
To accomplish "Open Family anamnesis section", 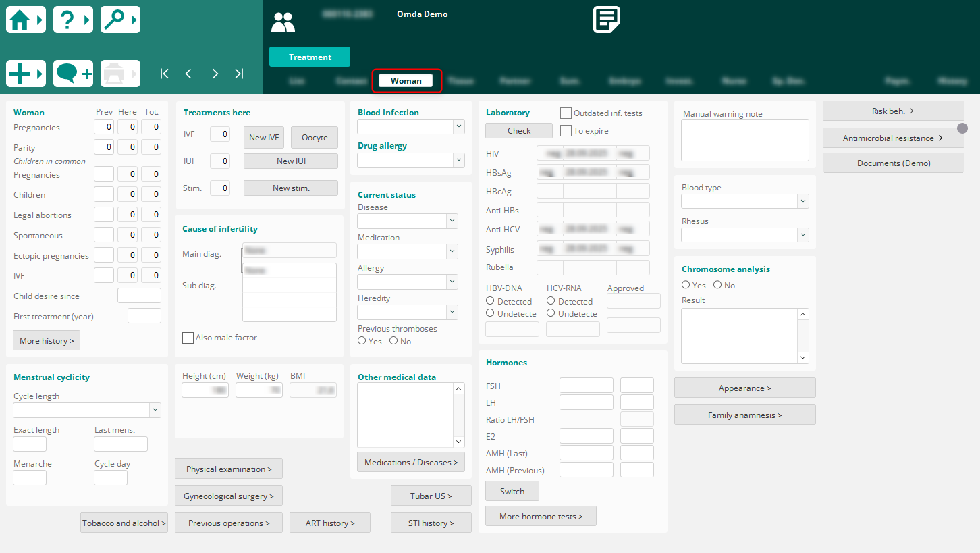I will 744,415.
